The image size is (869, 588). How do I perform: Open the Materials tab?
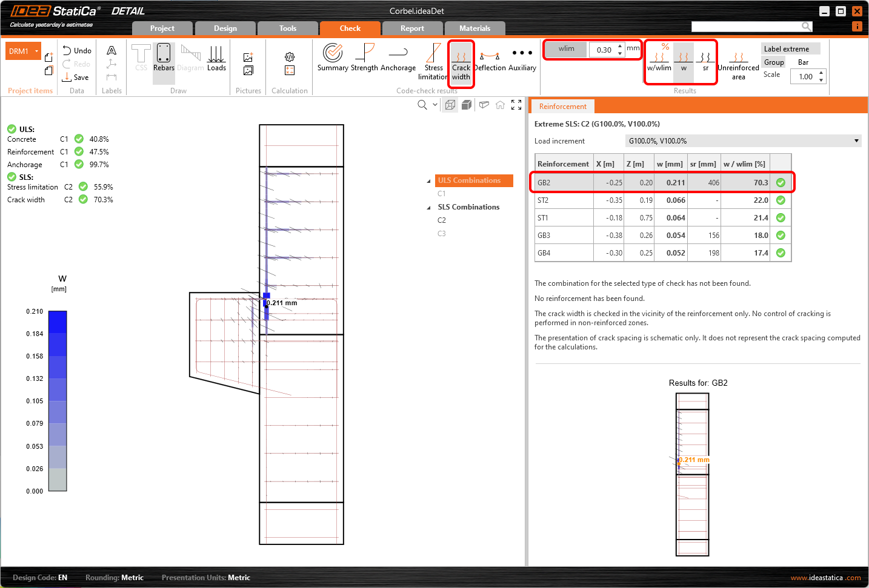tap(474, 28)
